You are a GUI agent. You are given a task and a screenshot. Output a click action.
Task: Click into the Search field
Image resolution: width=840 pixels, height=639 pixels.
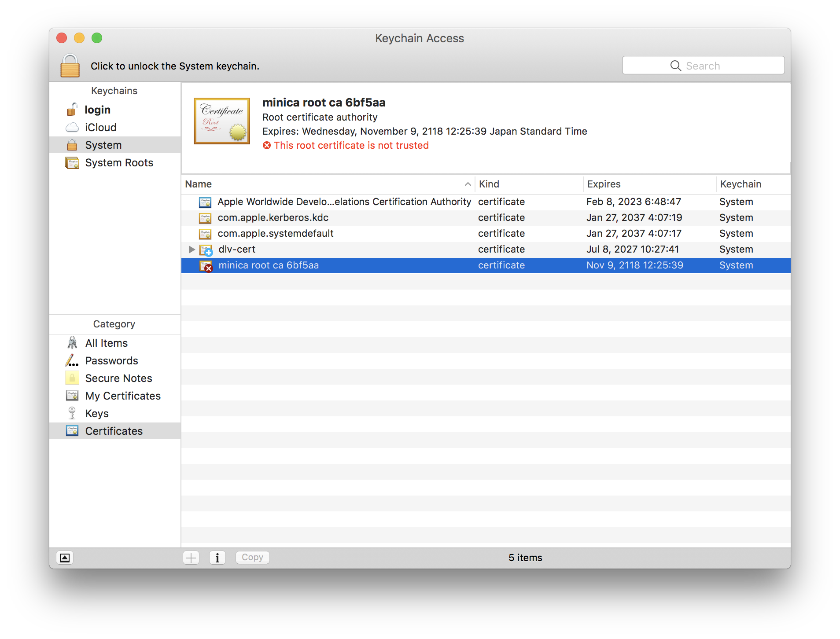703,66
